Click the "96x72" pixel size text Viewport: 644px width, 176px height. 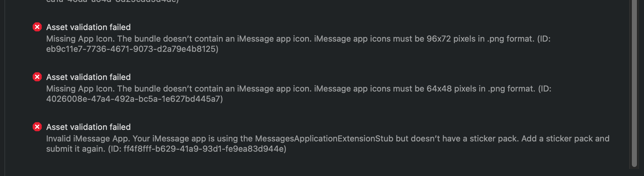tap(439, 39)
